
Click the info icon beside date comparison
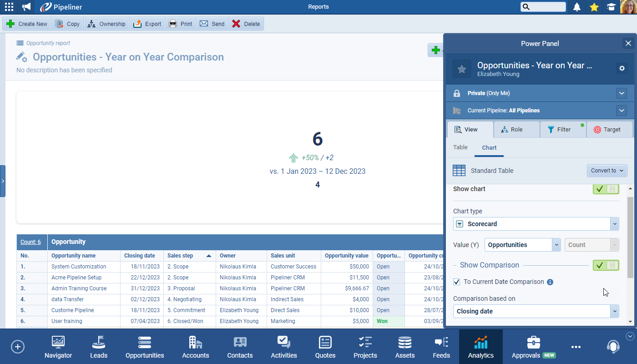click(550, 282)
